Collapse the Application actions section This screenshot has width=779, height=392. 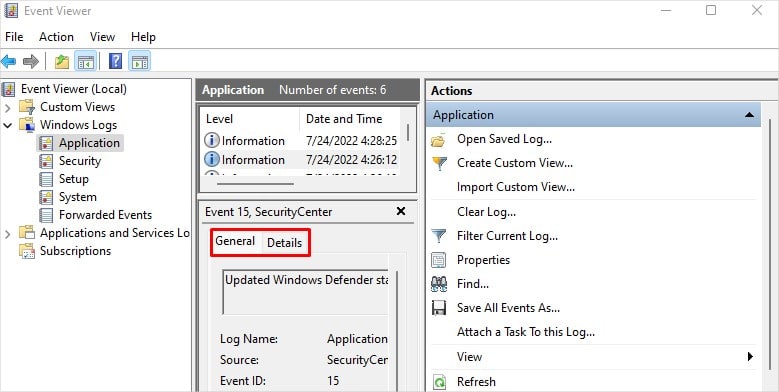749,115
